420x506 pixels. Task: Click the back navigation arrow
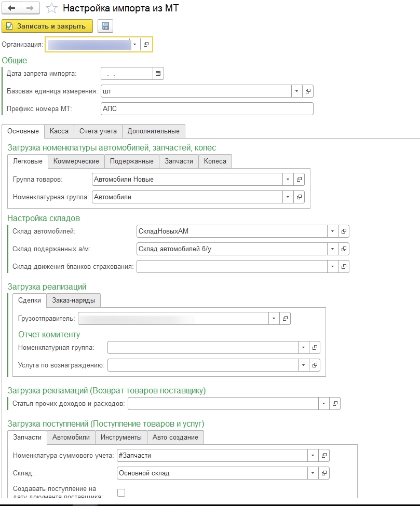(12, 8)
